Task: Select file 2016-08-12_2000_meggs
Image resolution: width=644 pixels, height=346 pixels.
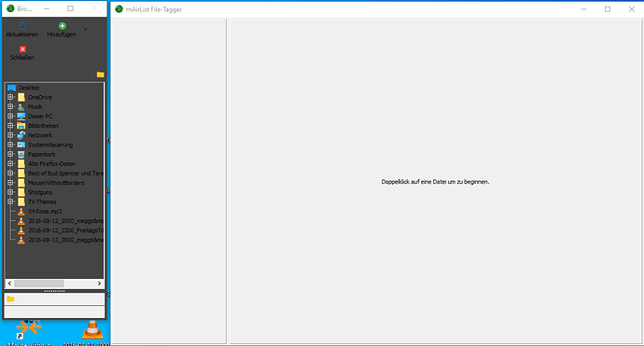Action: pos(65,221)
